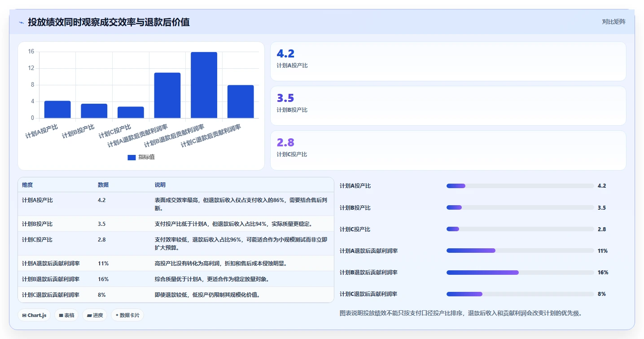Click the note 综合质量优于计划A

pyautogui.click(x=212, y=279)
